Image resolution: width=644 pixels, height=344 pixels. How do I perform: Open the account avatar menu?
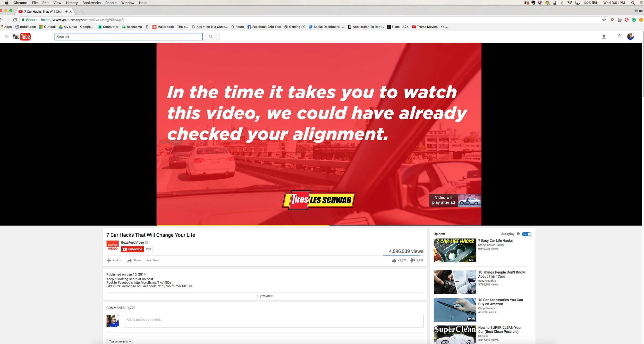pyautogui.click(x=630, y=37)
